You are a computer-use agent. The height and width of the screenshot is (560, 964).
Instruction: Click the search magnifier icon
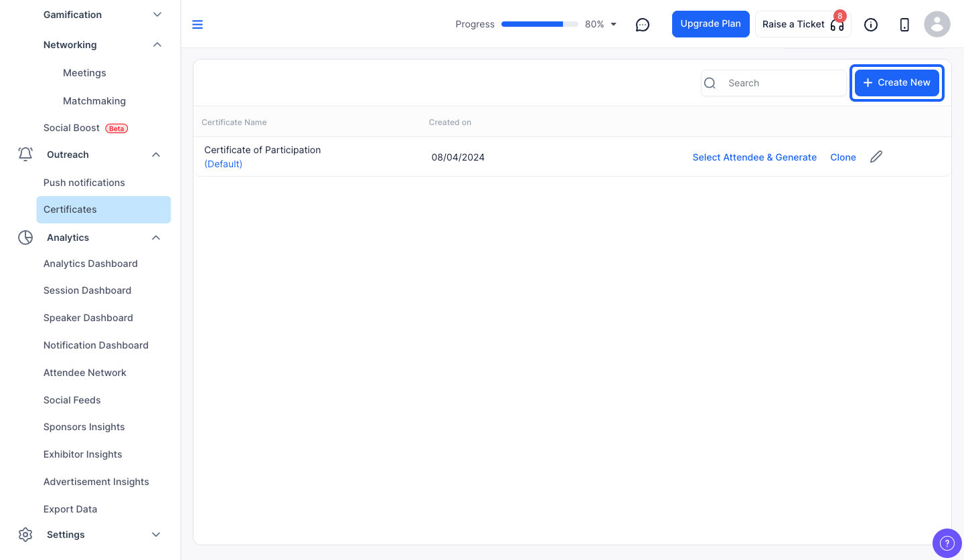click(710, 83)
